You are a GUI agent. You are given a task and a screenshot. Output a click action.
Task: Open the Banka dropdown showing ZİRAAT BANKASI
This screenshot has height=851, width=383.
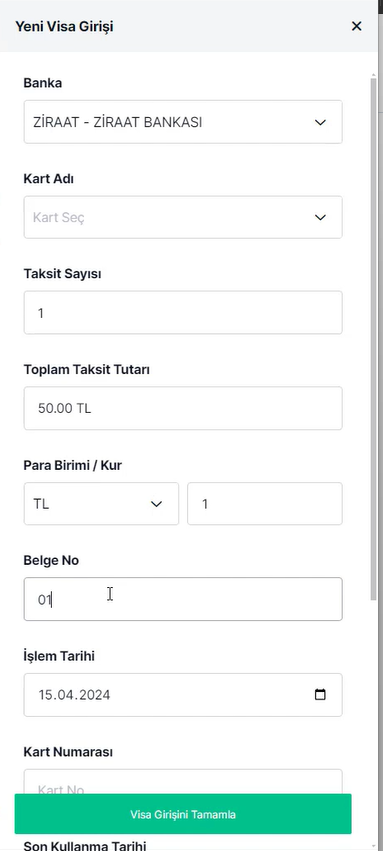tap(183, 122)
